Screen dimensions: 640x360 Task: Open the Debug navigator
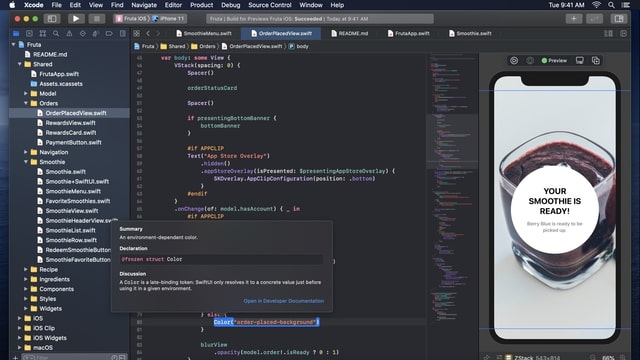tap(96, 33)
